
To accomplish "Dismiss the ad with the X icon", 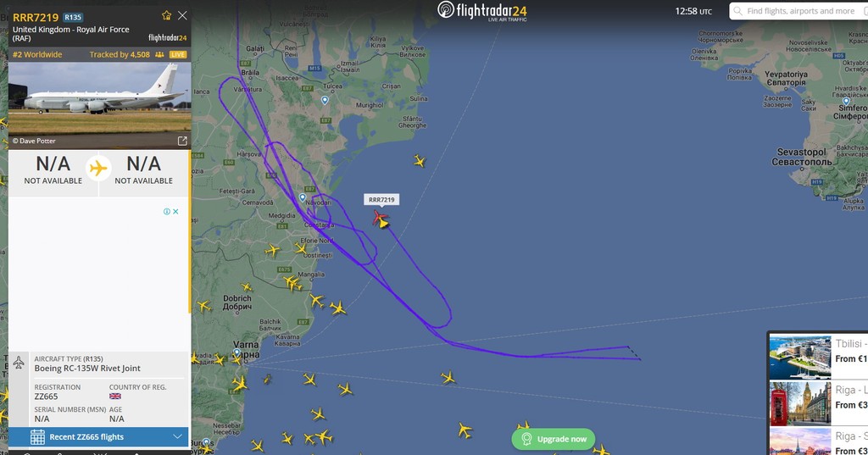I will (175, 212).
